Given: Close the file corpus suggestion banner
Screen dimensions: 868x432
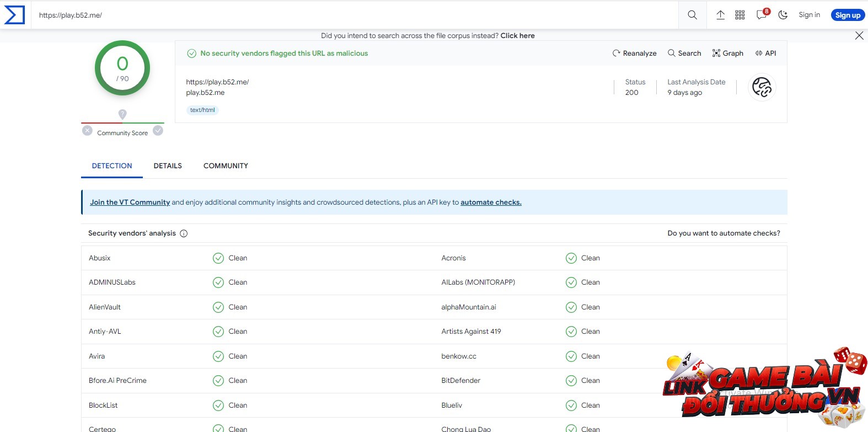Looking at the screenshot, I should (x=859, y=35).
